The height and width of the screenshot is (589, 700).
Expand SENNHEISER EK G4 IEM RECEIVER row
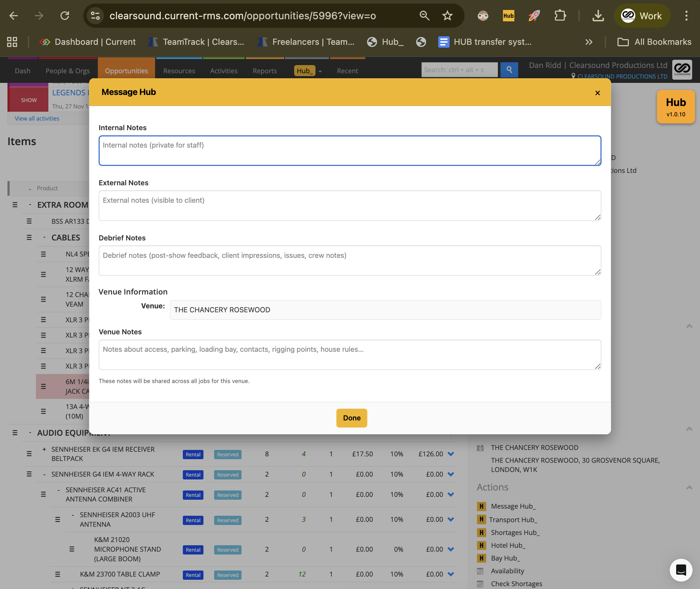coord(44,449)
